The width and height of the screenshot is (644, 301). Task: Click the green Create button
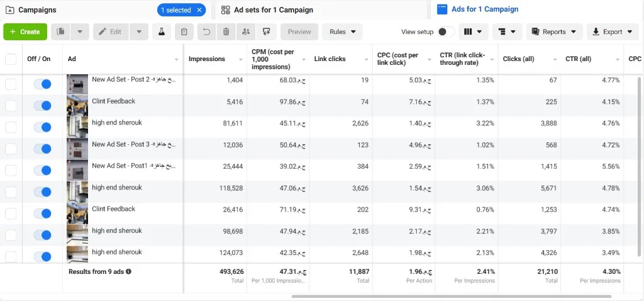[25, 31]
